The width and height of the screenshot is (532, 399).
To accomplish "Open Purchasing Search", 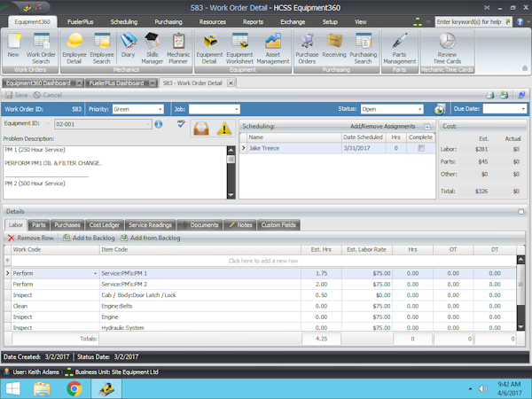I will [x=363, y=49].
